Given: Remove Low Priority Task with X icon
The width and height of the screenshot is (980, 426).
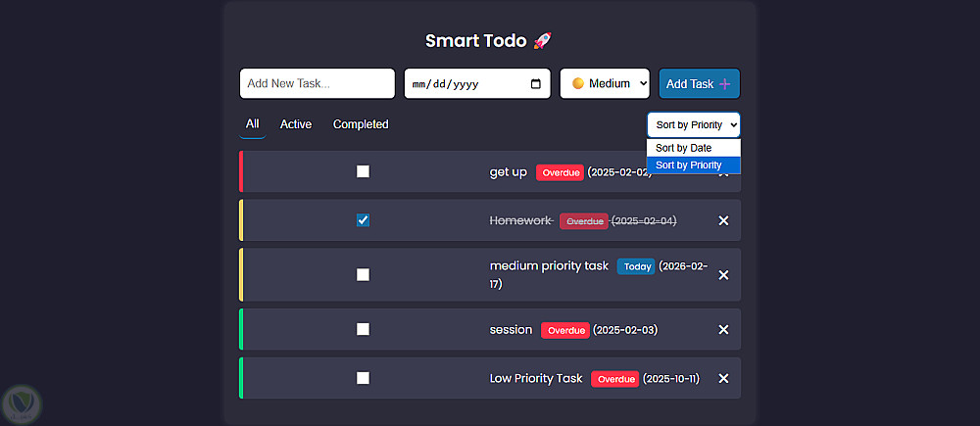Looking at the screenshot, I should 723,379.
